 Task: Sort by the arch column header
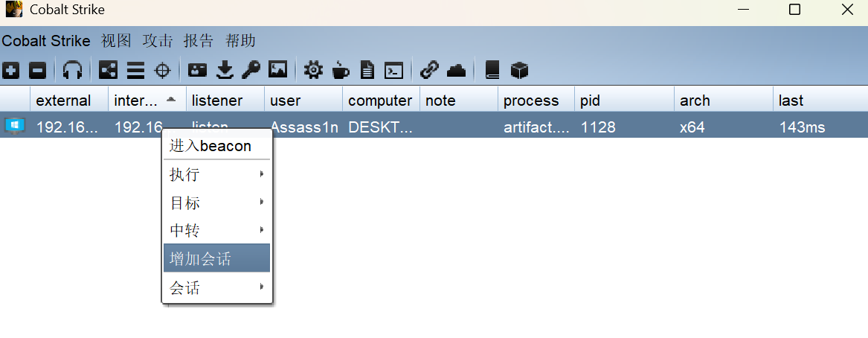[x=724, y=101]
